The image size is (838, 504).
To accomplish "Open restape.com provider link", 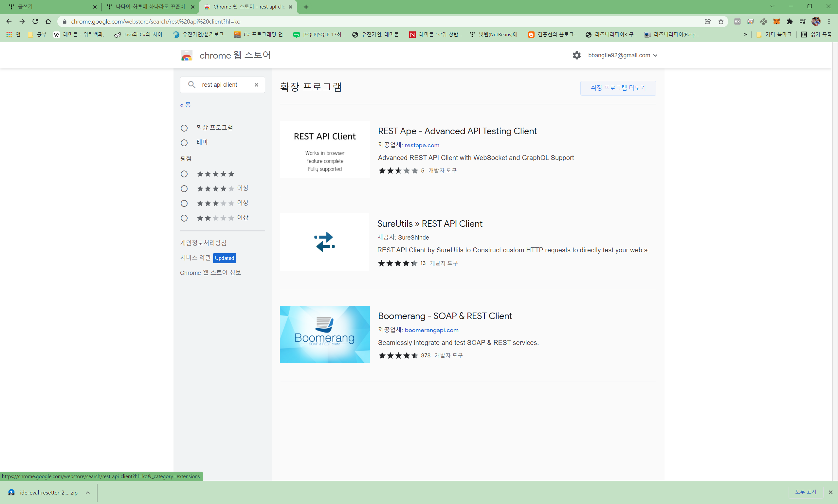I will tap(422, 145).
